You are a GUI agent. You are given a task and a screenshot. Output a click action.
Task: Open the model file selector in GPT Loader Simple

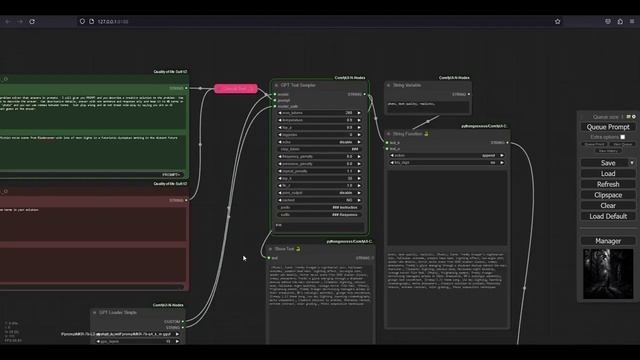pos(137,334)
